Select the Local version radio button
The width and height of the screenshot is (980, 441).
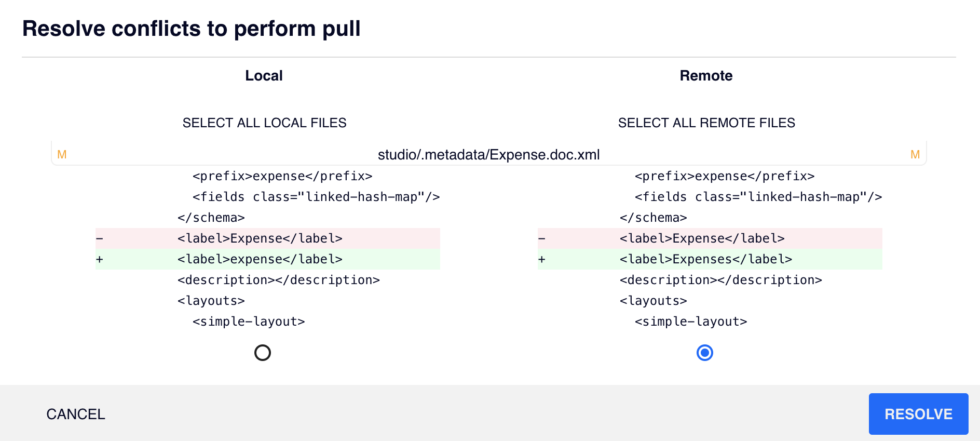(263, 353)
